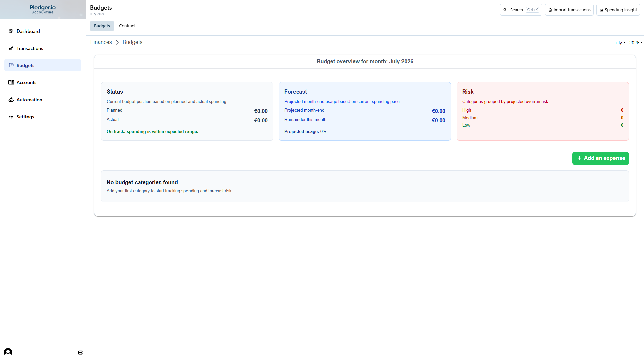Click the chart icon on Spending Insight
This screenshot has width=644, height=362.
point(601,10)
